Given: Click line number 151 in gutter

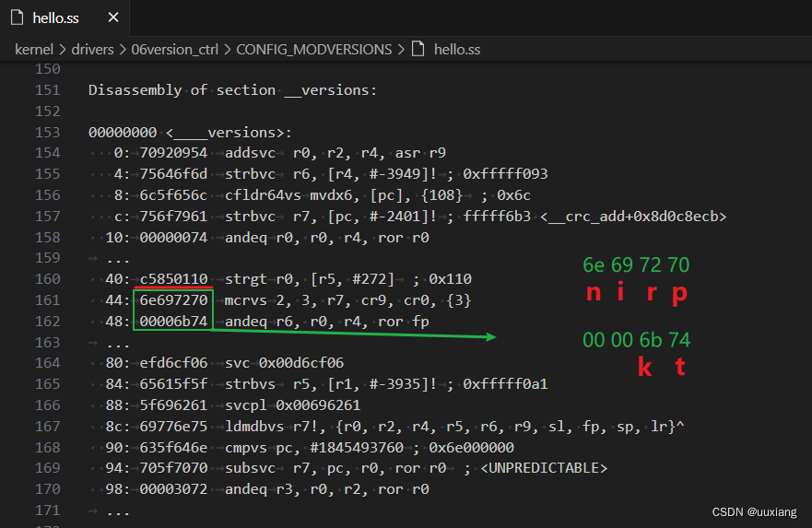Looking at the screenshot, I should pyautogui.click(x=48, y=90).
